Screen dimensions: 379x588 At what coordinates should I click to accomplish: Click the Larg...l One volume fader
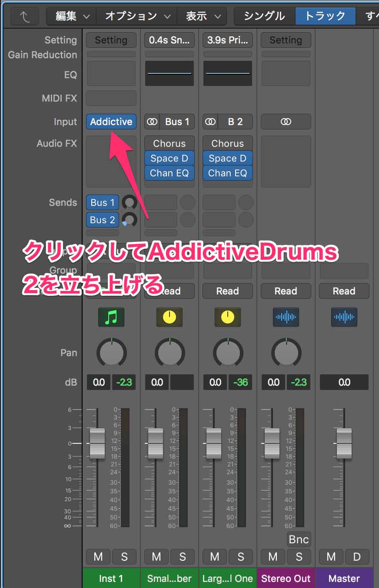tap(214, 443)
